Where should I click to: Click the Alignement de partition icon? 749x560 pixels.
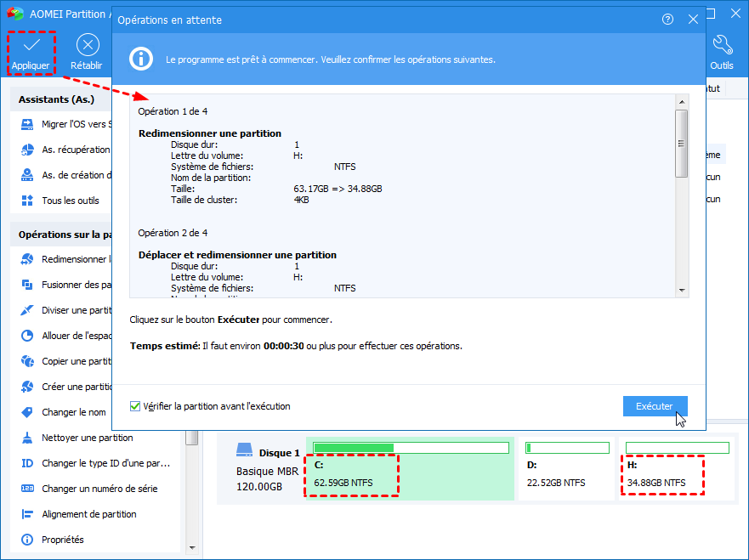click(27, 514)
